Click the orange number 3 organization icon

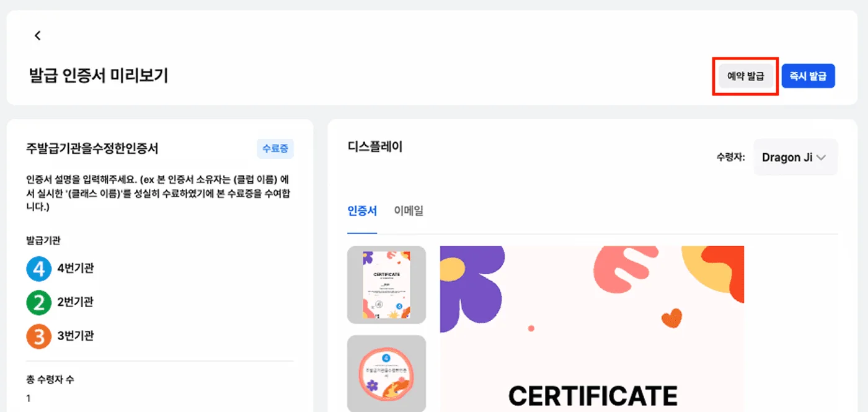38,336
